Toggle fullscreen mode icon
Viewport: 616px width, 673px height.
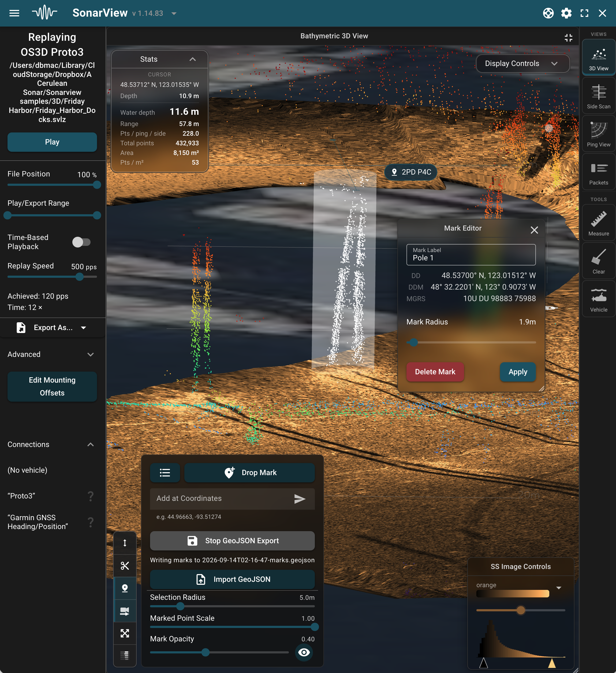coord(584,13)
